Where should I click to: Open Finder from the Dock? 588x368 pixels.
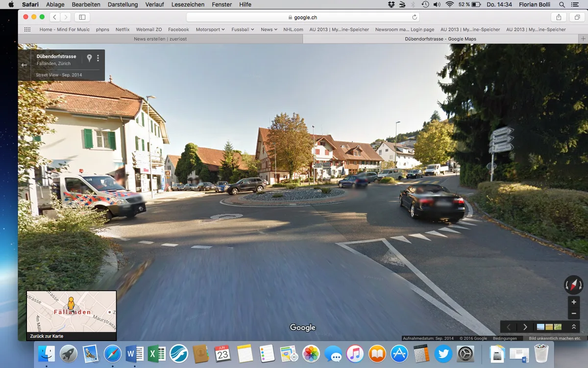point(47,354)
